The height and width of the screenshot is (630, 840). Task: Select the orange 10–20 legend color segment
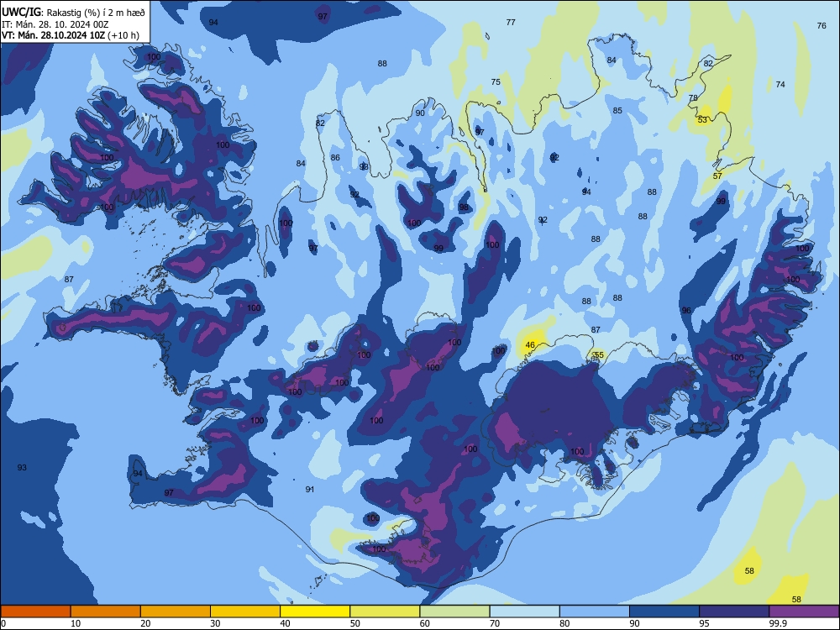106,612
